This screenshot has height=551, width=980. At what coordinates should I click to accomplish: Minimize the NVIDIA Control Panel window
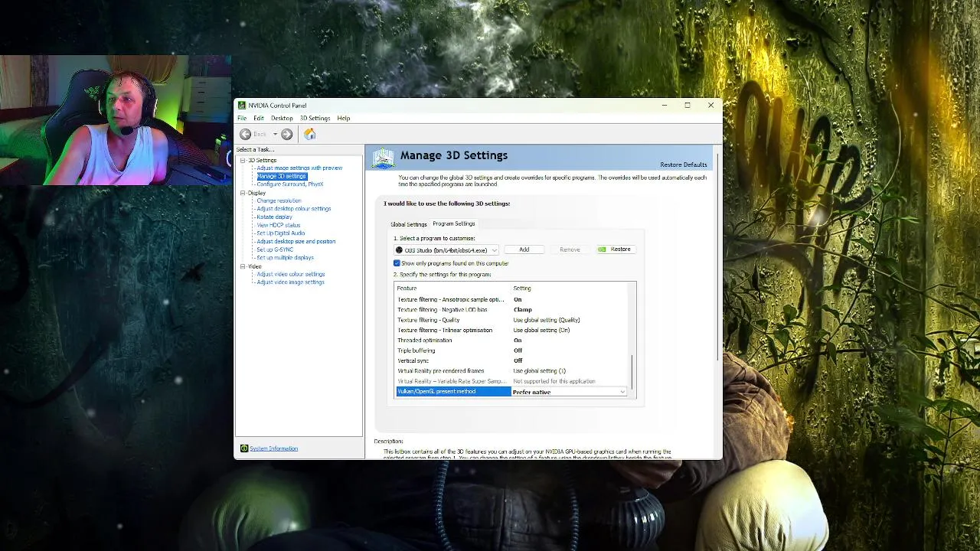[665, 106]
